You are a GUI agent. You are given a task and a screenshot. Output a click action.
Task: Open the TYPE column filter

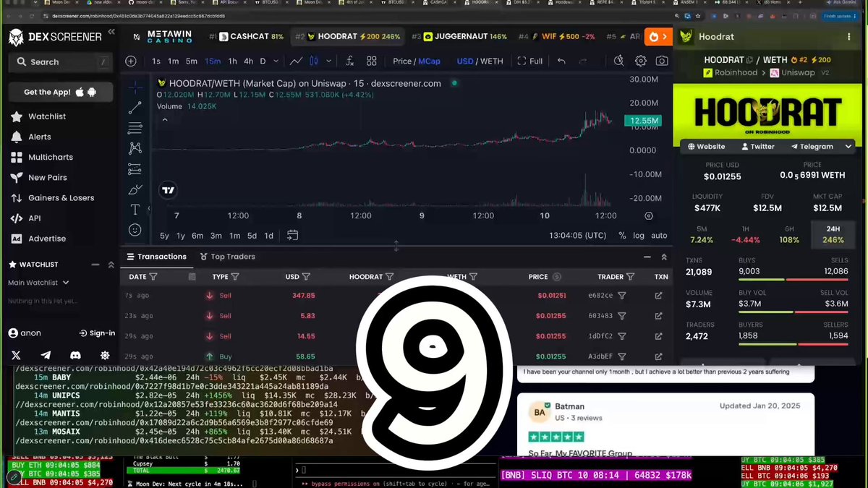pos(235,277)
